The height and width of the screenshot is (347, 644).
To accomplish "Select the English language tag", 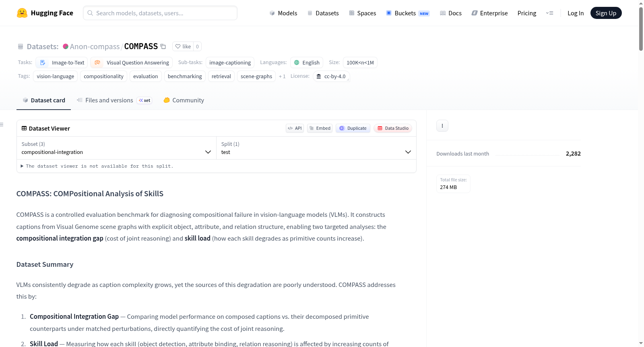I will [x=307, y=62].
